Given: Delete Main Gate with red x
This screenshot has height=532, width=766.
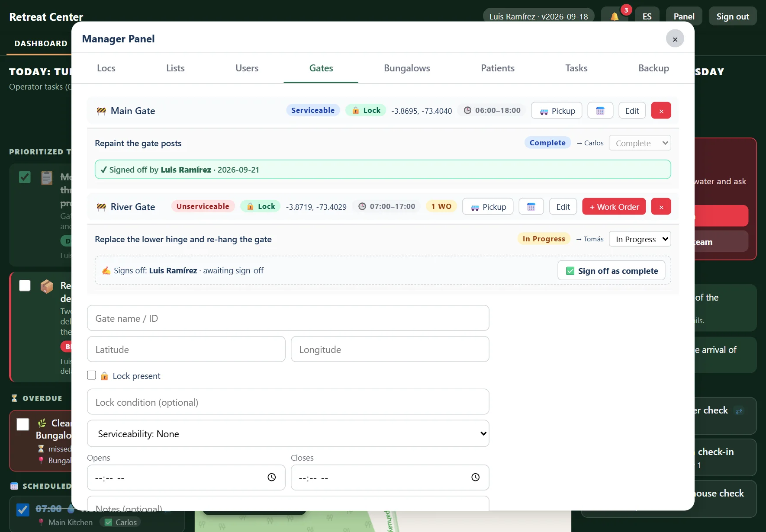Looking at the screenshot, I should coord(661,111).
